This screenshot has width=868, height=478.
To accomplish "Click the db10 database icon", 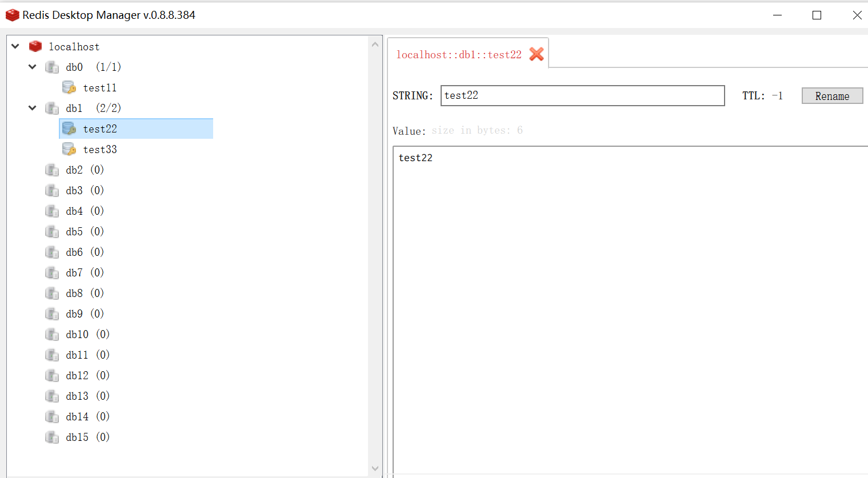I will [52, 335].
